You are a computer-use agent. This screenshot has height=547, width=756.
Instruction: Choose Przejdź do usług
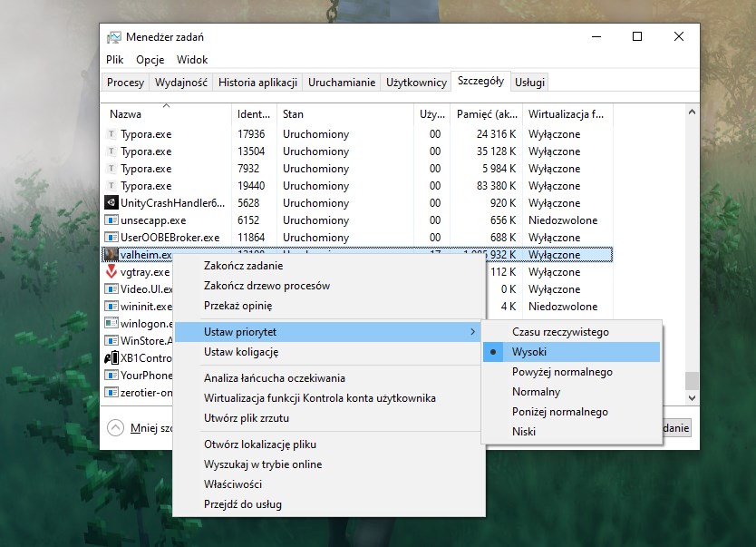329,504
